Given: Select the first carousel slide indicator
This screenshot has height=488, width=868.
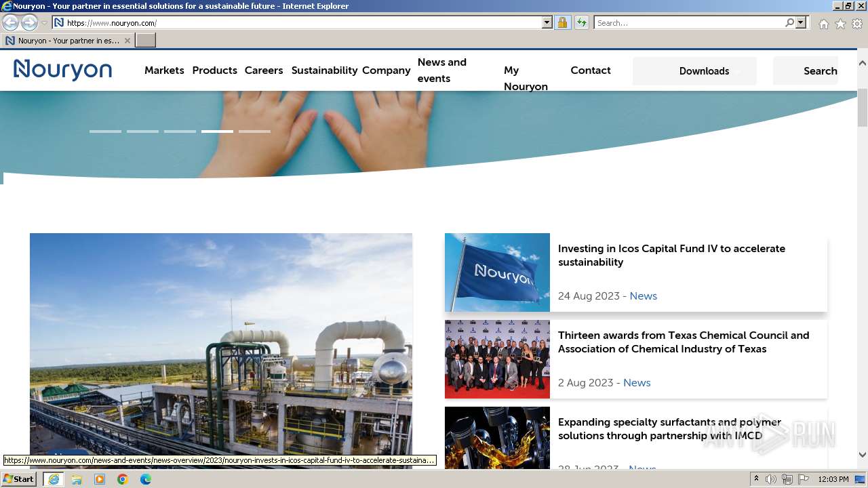Looking at the screenshot, I should (105, 131).
